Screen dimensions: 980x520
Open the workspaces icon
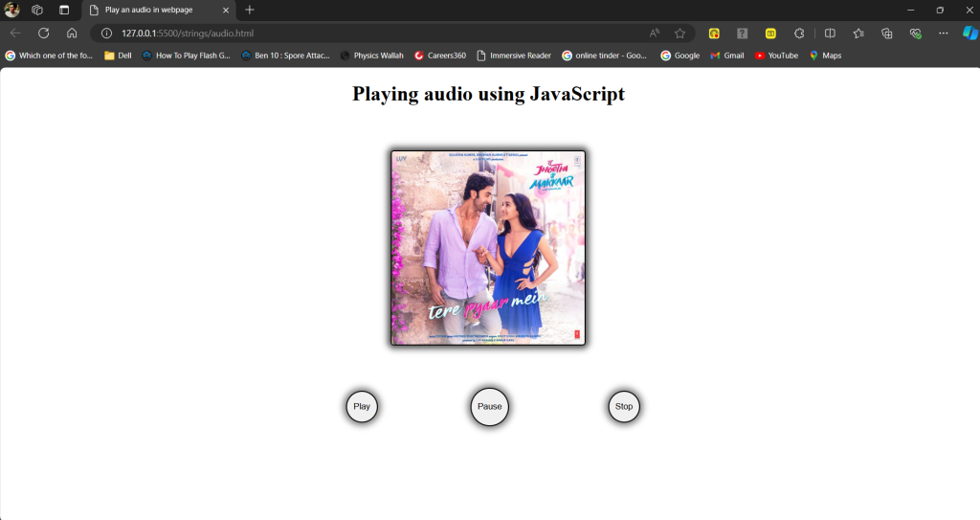click(37, 10)
